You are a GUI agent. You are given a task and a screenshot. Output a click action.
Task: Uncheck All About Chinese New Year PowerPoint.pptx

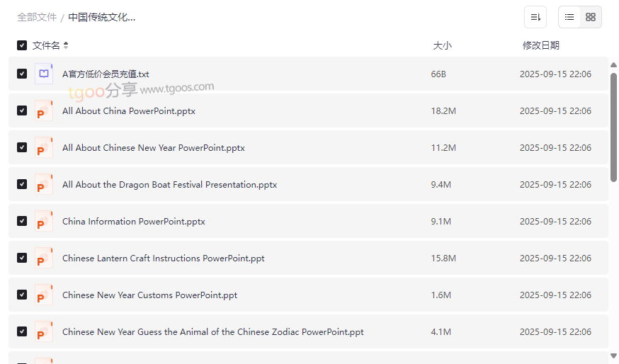[x=22, y=147]
